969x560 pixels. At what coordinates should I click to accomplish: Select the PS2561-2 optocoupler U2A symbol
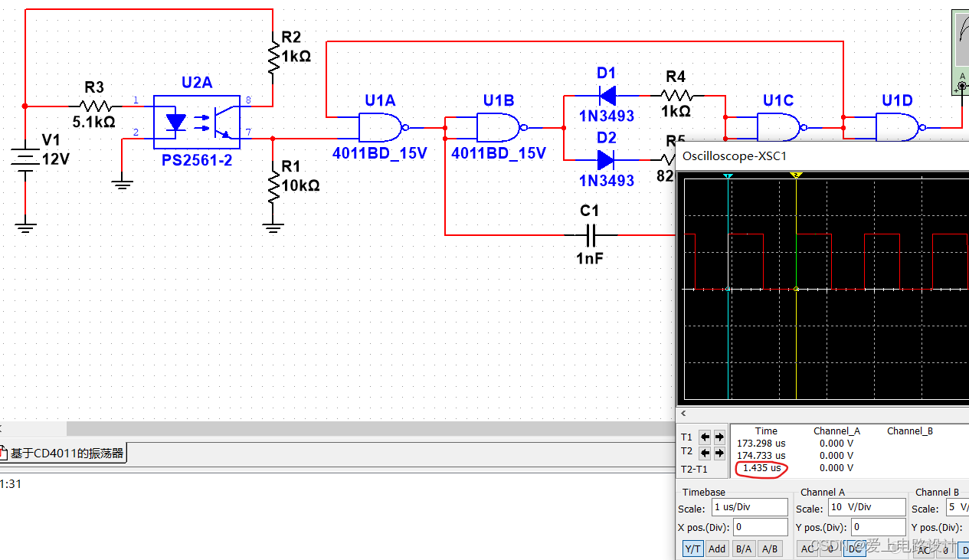197,121
